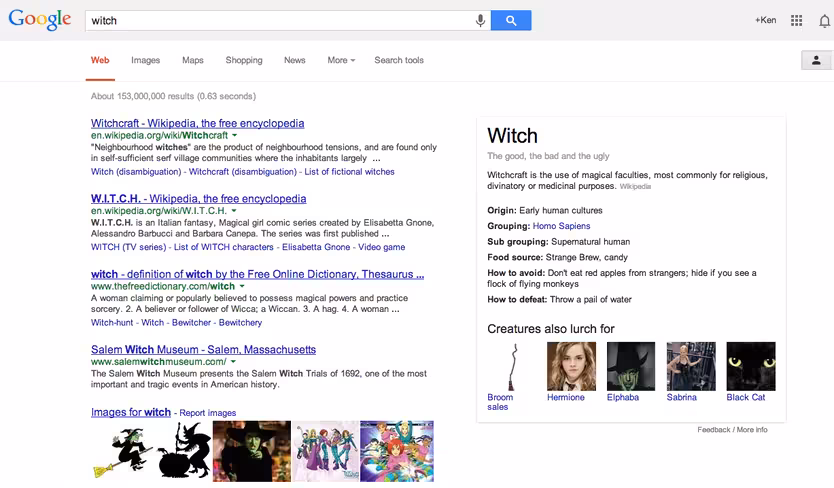Open Wicked Witch of the West photo thumbnail
The width and height of the screenshot is (834, 488).
(252, 451)
